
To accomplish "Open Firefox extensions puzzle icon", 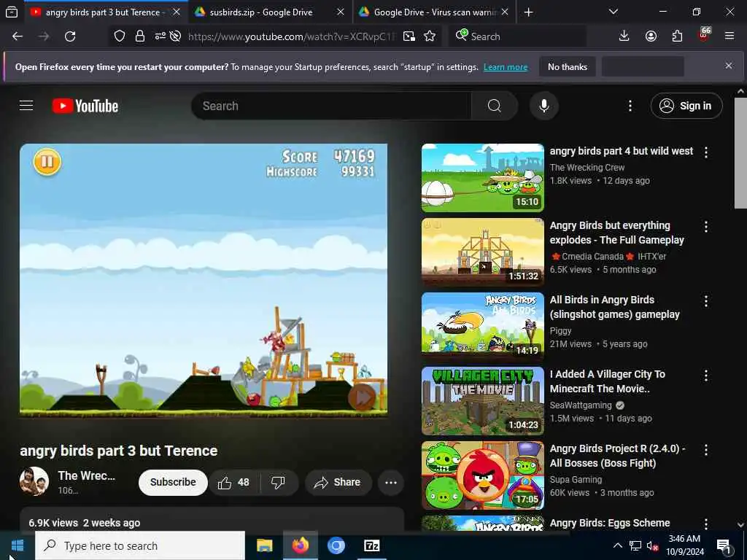I will pos(677,36).
